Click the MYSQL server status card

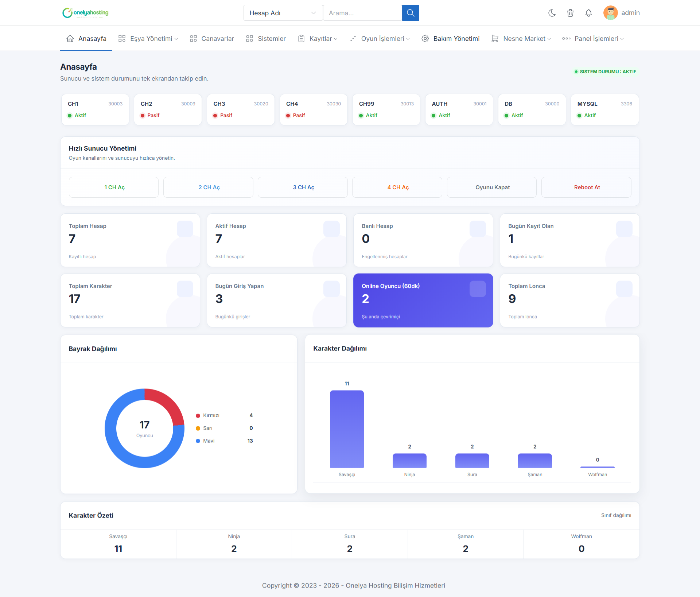pos(604,110)
